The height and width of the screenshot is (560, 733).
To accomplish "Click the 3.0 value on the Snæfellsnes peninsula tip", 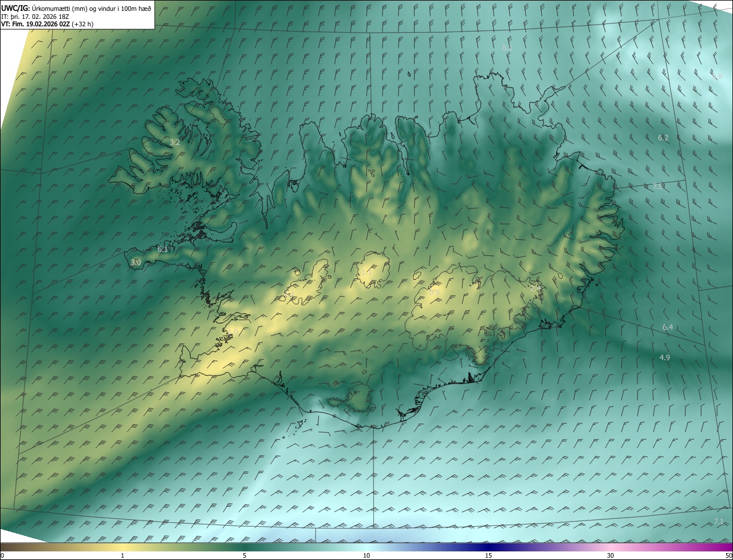I will coord(136,262).
